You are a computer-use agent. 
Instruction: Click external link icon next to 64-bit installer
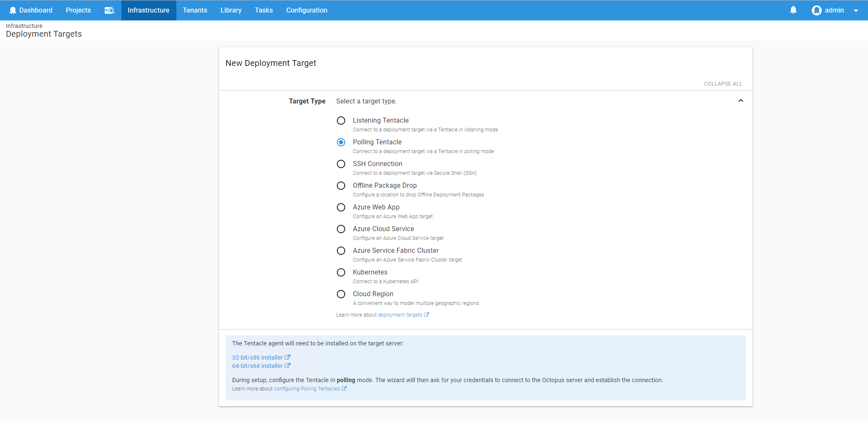coord(287,366)
